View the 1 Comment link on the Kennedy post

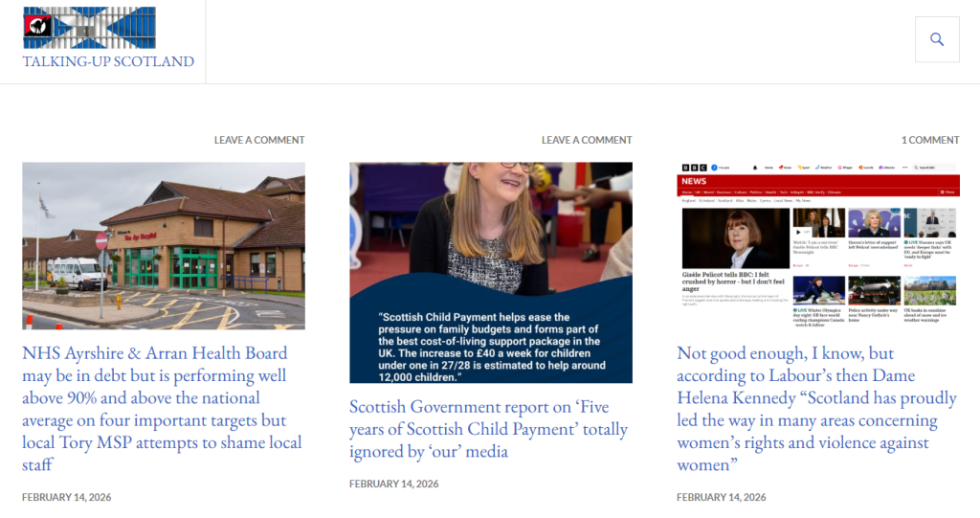pyautogui.click(x=930, y=140)
